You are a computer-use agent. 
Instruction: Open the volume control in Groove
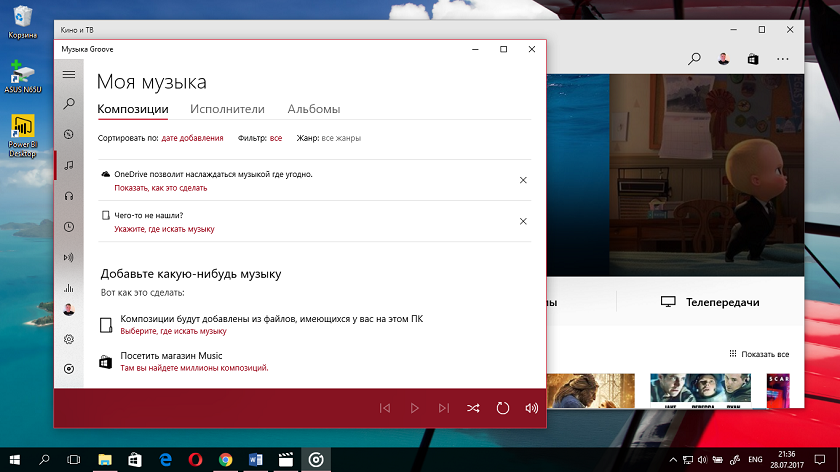[531, 408]
